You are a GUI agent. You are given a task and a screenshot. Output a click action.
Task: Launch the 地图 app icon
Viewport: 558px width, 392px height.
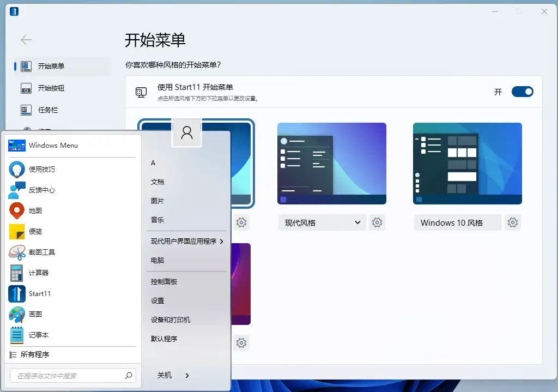[x=16, y=210]
